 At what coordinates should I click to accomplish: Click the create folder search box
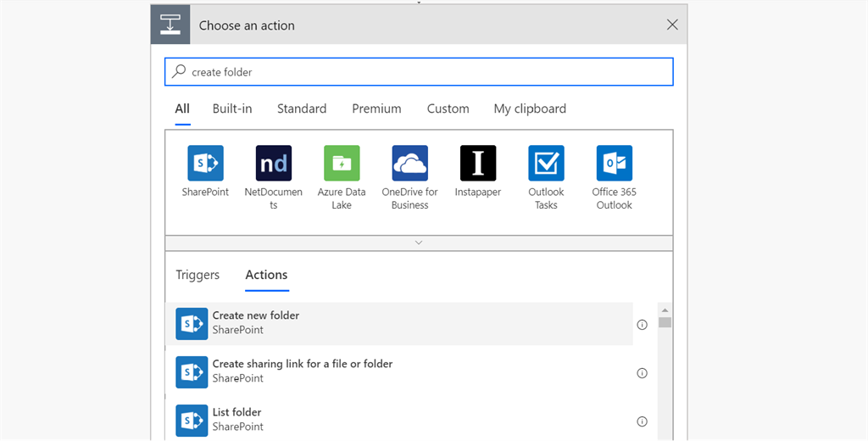coord(419,72)
